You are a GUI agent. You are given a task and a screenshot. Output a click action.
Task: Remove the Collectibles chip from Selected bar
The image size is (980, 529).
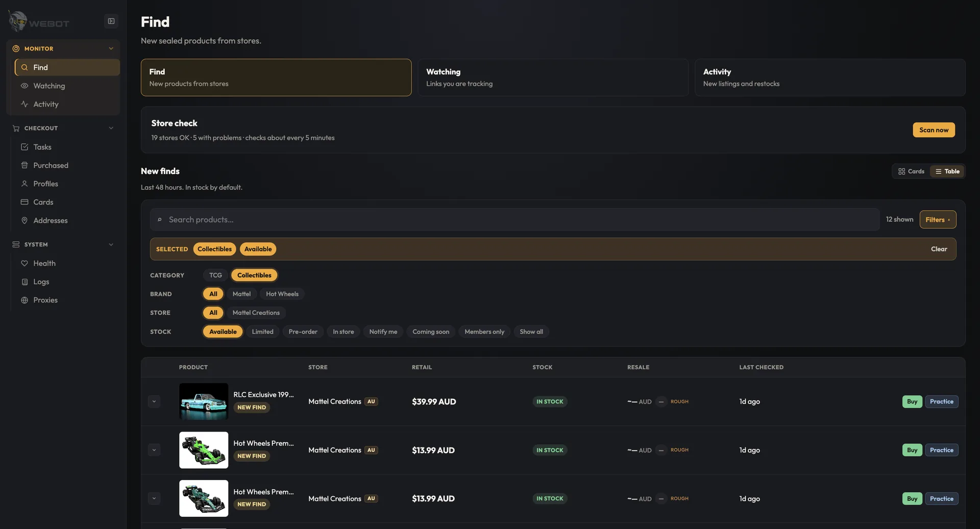pyautogui.click(x=214, y=249)
